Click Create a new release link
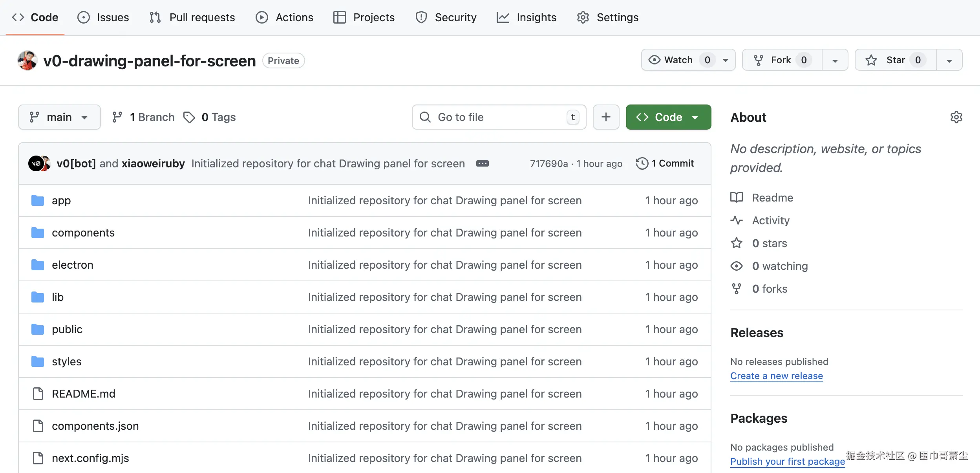980x473 pixels. 776,376
